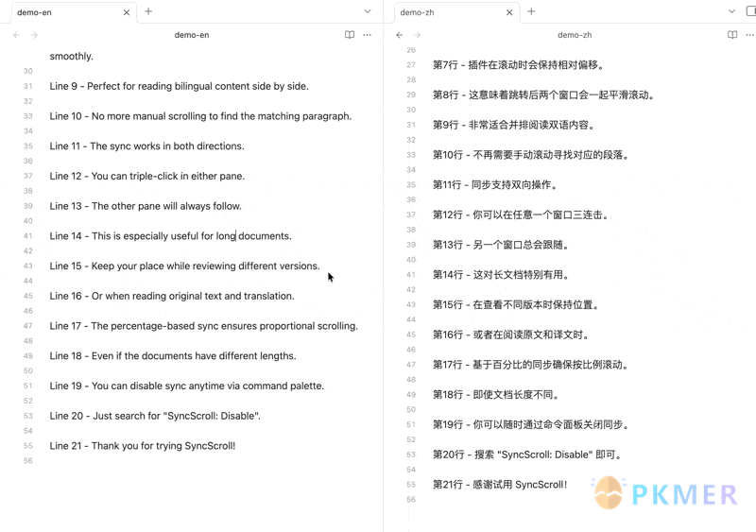Click 'Line 11 - The sync works in both directions'
The width and height of the screenshot is (756, 532).
(147, 146)
